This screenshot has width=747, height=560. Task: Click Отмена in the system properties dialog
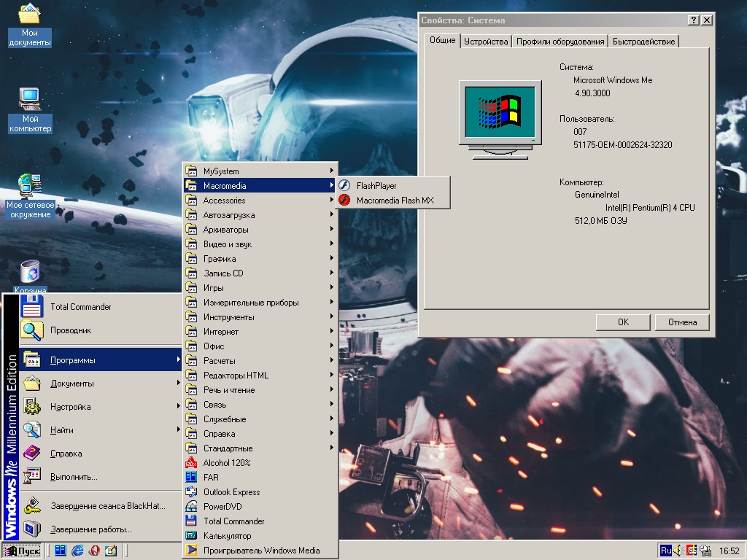click(x=682, y=322)
